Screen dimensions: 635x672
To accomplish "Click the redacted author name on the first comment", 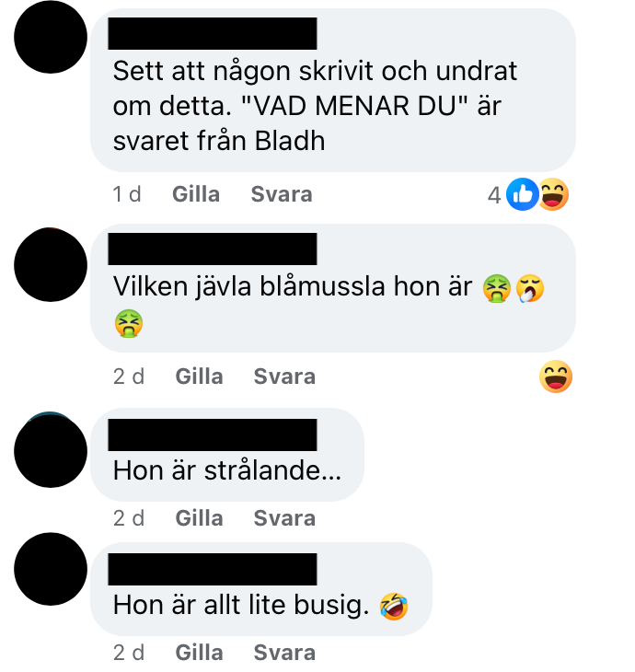I will tap(213, 33).
